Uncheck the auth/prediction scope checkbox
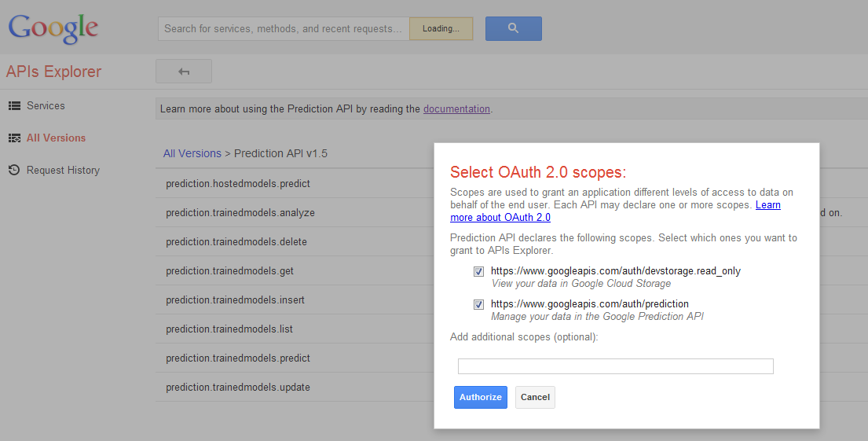 click(x=478, y=304)
